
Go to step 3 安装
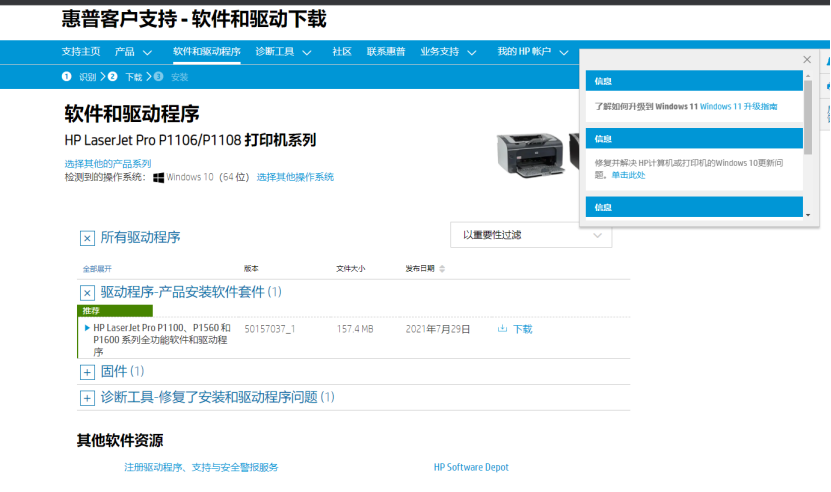[171, 77]
